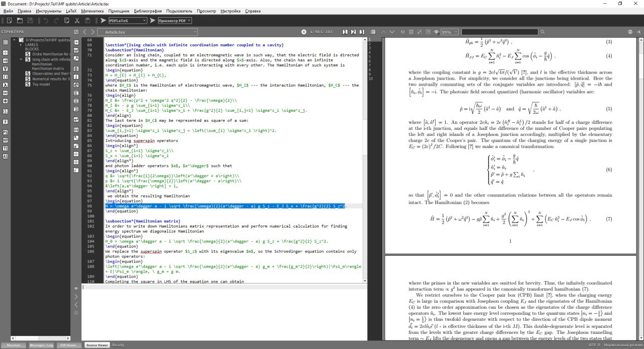Print the PDF with printer icon
The image size is (644, 349).
point(630,32)
